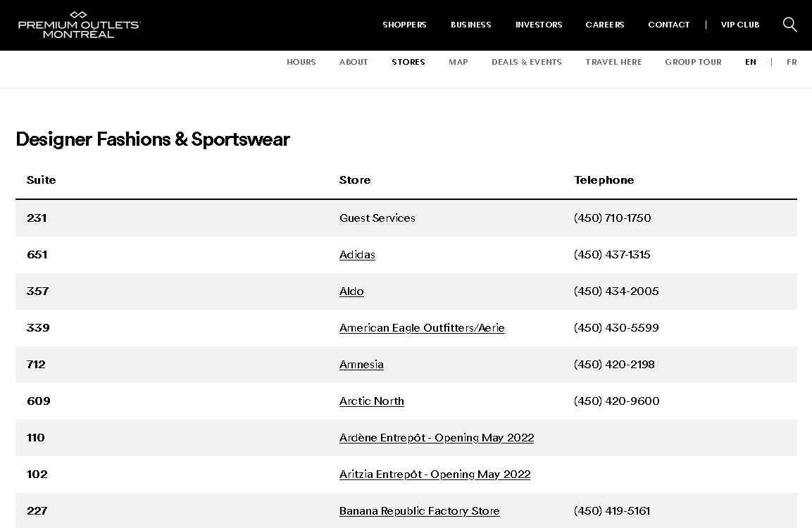Click suite number 712
This screenshot has height=528, width=812.
point(36,365)
